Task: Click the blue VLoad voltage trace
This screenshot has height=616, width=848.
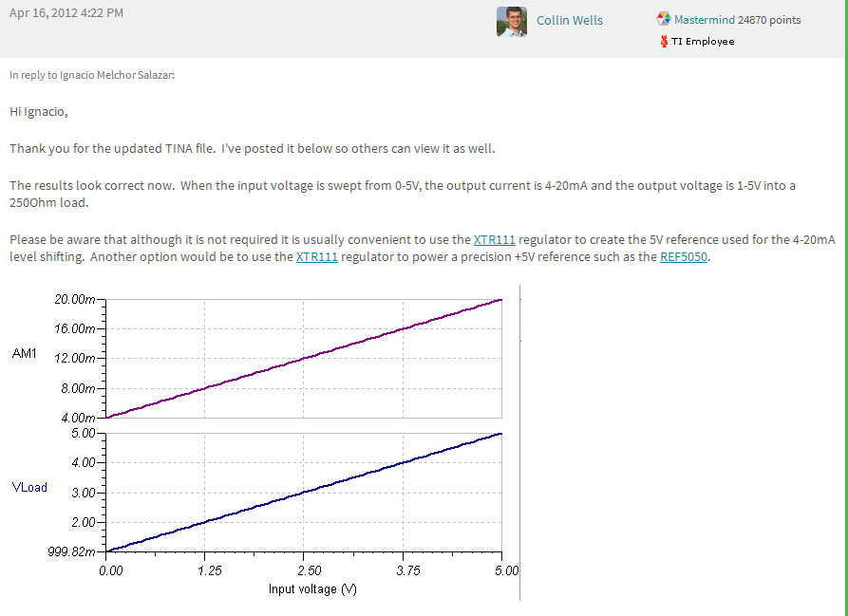Action: pyautogui.click(x=304, y=492)
